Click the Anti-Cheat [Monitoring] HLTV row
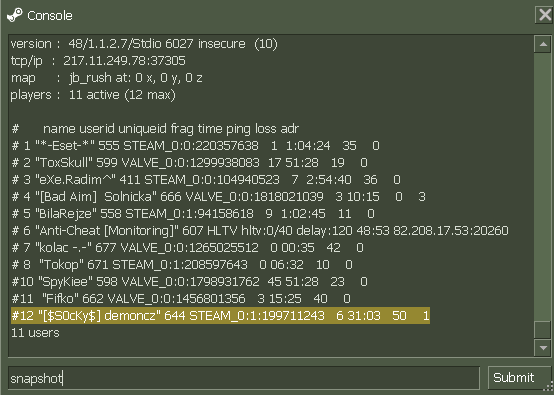 [x=260, y=231]
